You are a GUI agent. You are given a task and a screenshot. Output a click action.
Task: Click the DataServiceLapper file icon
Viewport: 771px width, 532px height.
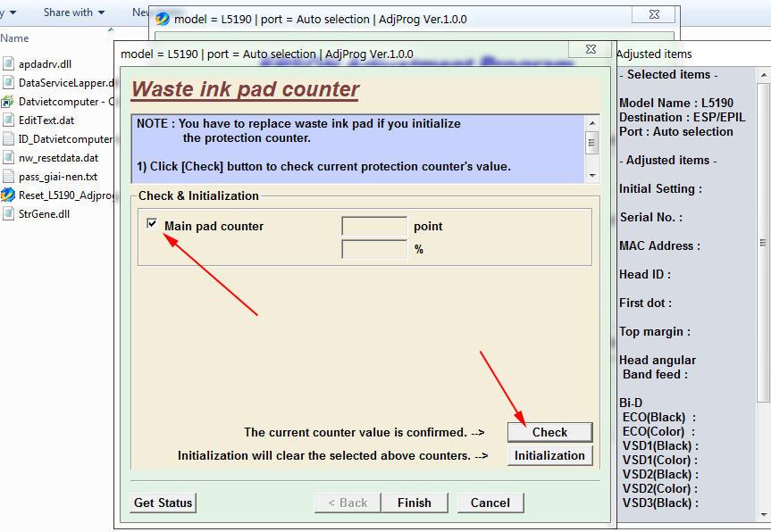click(x=8, y=82)
